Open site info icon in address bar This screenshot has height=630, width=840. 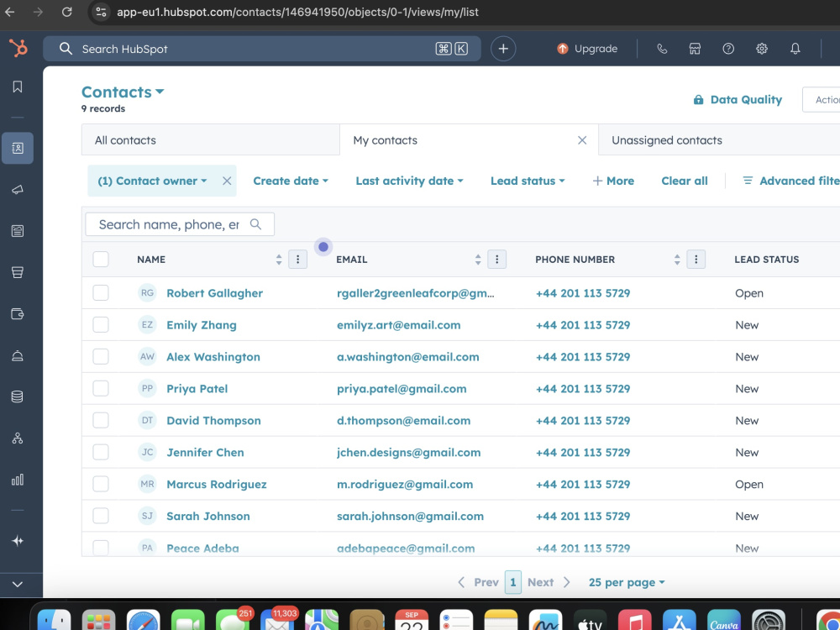101,12
